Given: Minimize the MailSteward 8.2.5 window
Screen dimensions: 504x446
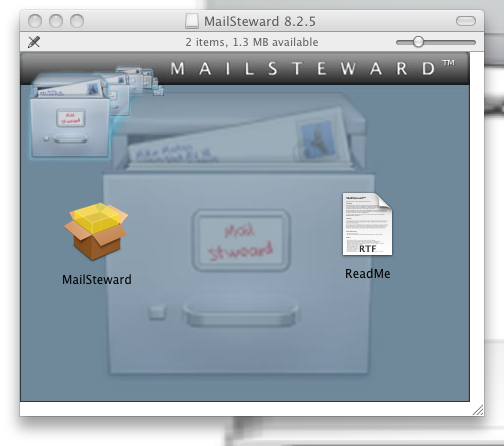Looking at the screenshot, I should click(x=56, y=21).
